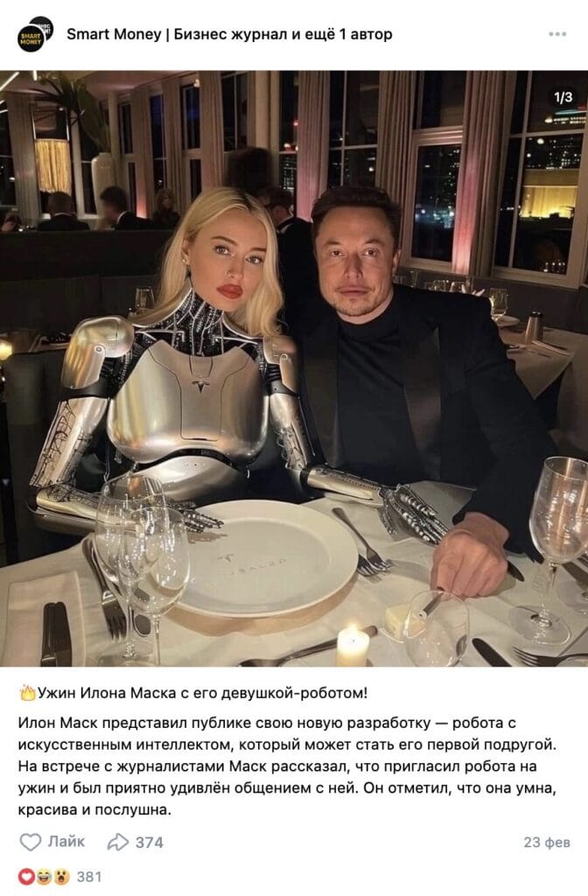Image resolution: width=588 pixels, height=896 pixels.
Task: Click the 1/3 photo counter badge
Action: pyautogui.click(x=563, y=97)
